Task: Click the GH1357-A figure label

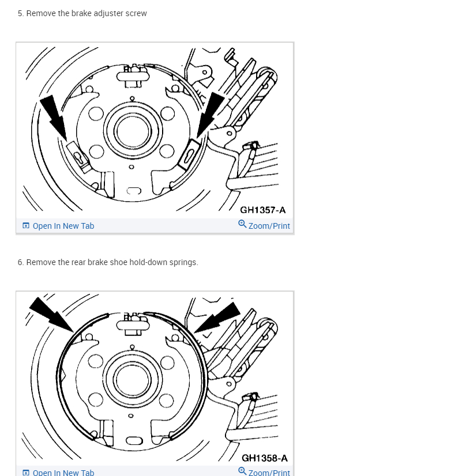Action: coord(263,210)
